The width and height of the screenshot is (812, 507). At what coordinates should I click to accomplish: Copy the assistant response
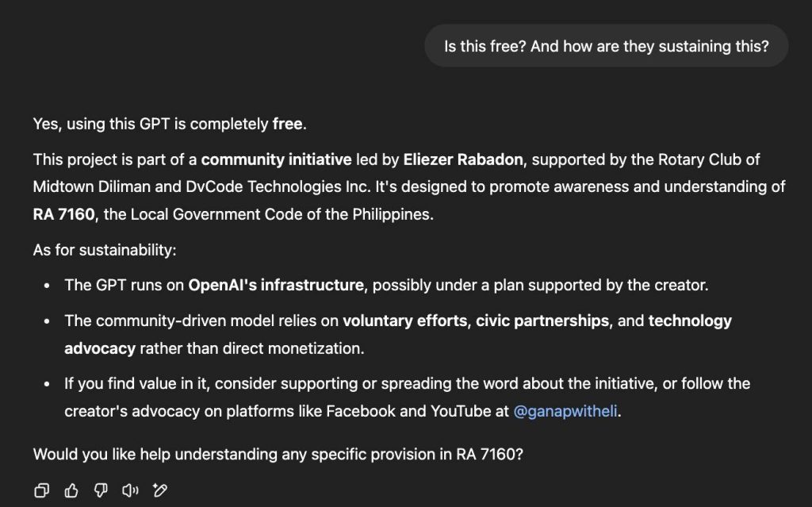click(x=42, y=490)
